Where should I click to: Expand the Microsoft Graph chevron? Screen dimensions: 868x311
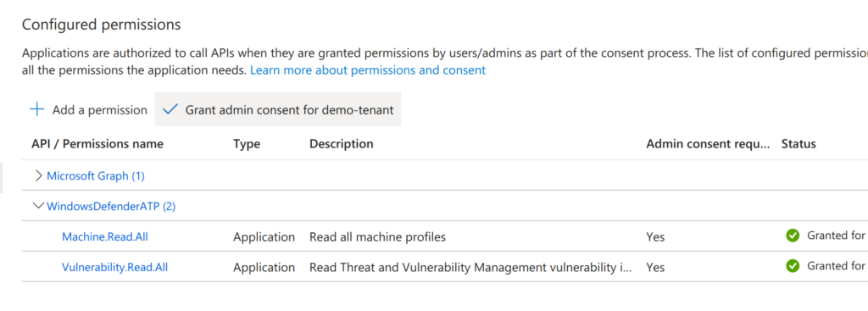pos(38,176)
